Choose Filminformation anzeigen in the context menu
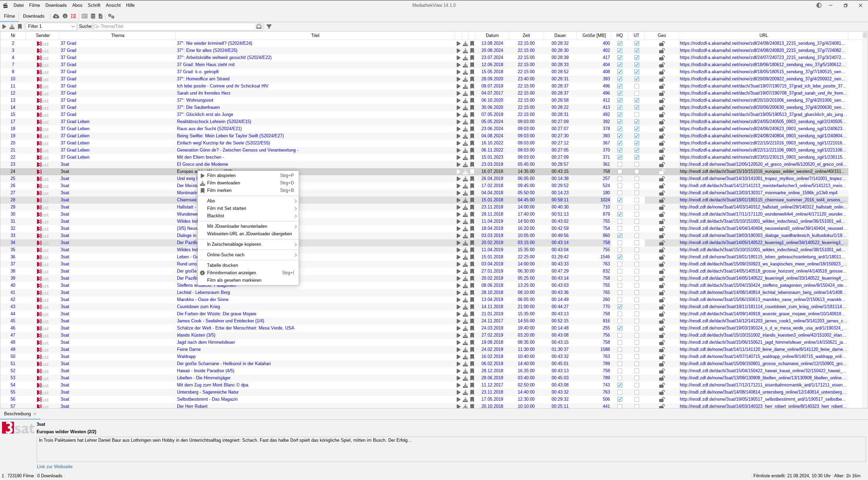The height and width of the screenshot is (480, 868). pyautogui.click(x=248, y=273)
